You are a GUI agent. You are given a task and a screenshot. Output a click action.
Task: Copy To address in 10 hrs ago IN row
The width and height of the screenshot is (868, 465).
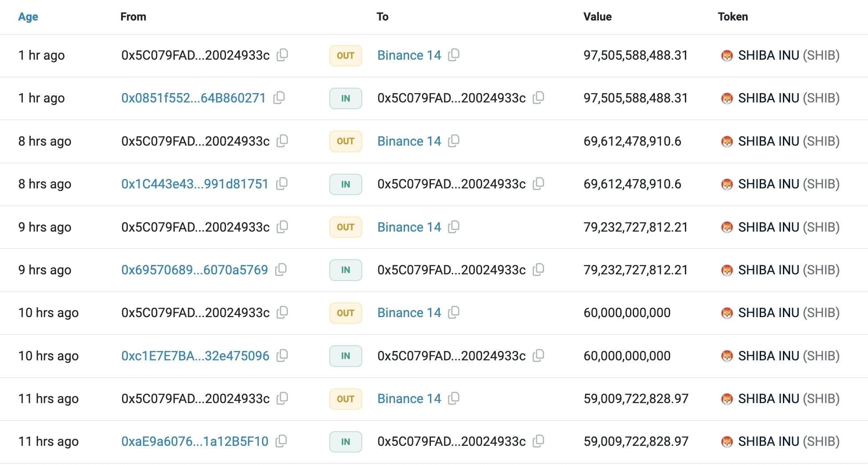pyautogui.click(x=538, y=356)
